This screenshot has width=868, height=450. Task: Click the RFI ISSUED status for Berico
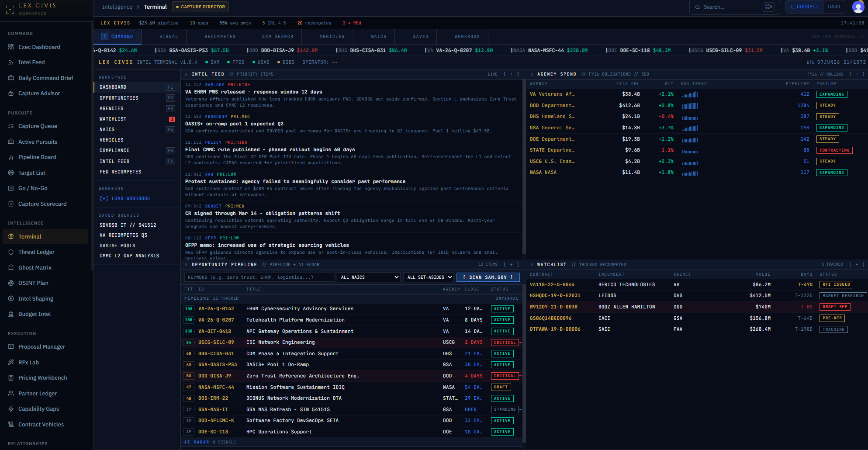(836, 284)
